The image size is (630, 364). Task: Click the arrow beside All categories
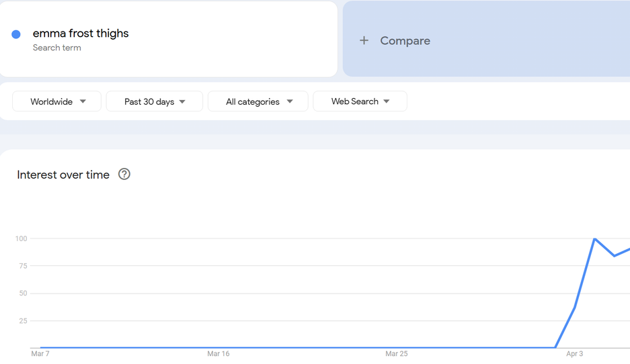click(290, 101)
